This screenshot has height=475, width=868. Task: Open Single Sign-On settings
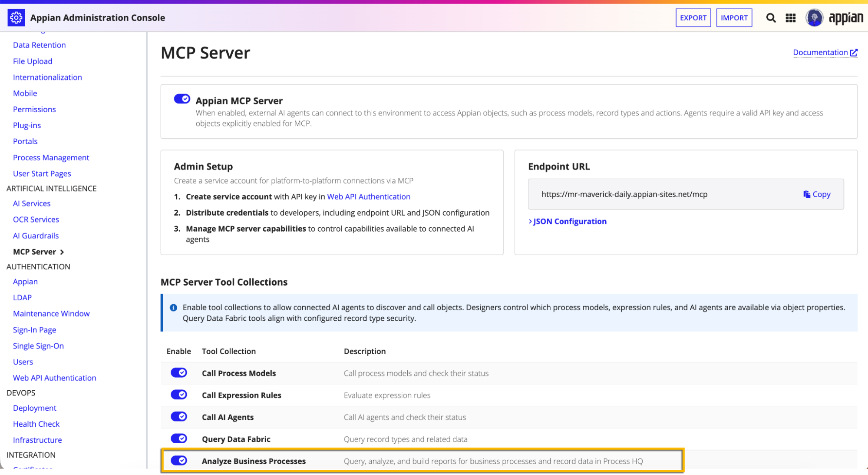38,346
